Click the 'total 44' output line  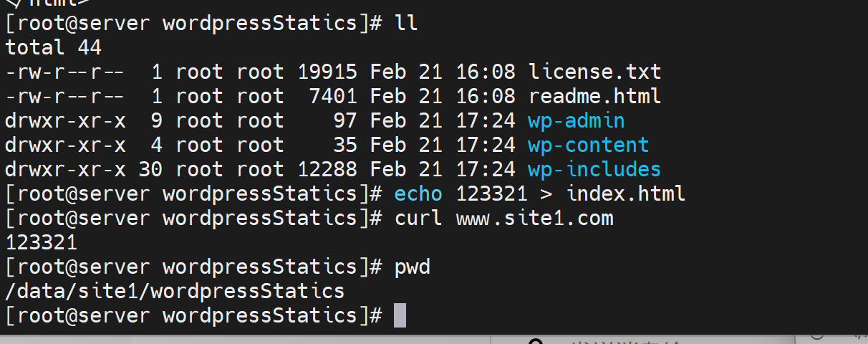point(54,47)
